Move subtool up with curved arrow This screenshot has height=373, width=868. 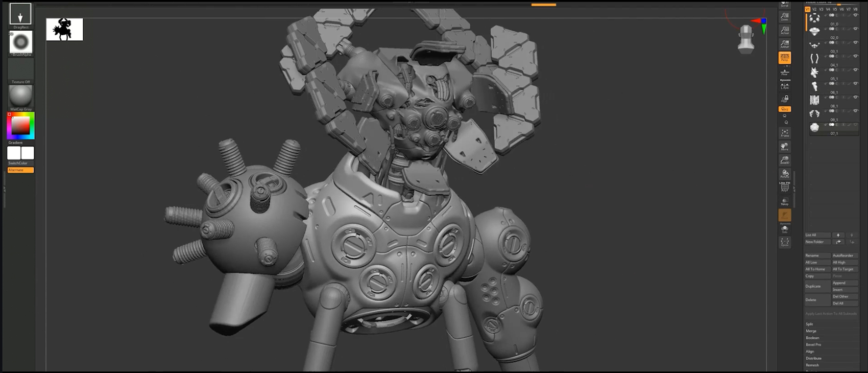[x=838, y=242]
